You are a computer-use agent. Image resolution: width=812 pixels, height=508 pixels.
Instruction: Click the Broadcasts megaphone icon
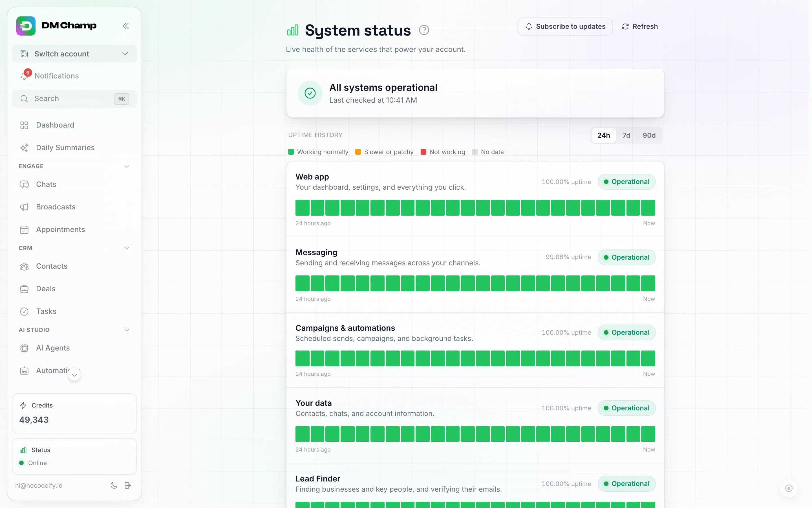[24, 207]
